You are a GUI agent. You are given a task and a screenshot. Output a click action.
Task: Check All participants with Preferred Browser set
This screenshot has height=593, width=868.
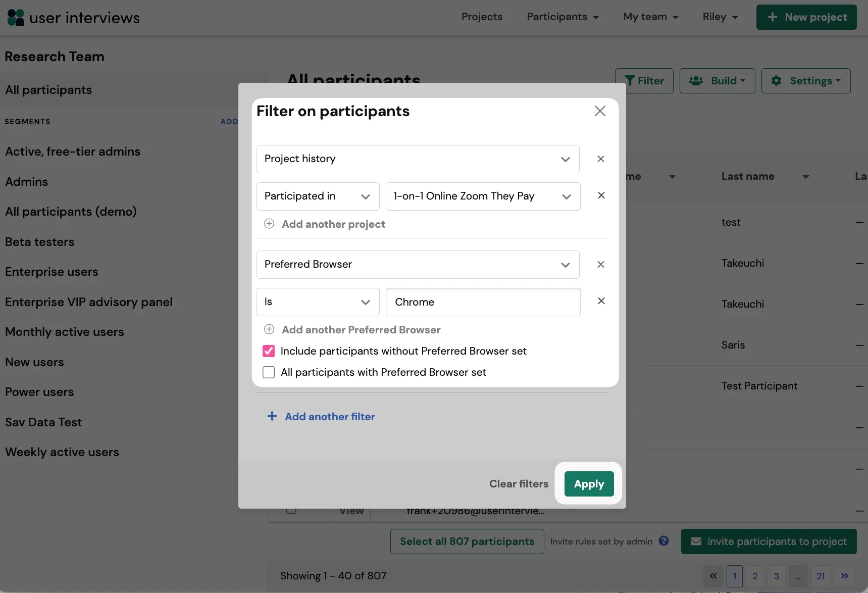(x=269, y=372)
